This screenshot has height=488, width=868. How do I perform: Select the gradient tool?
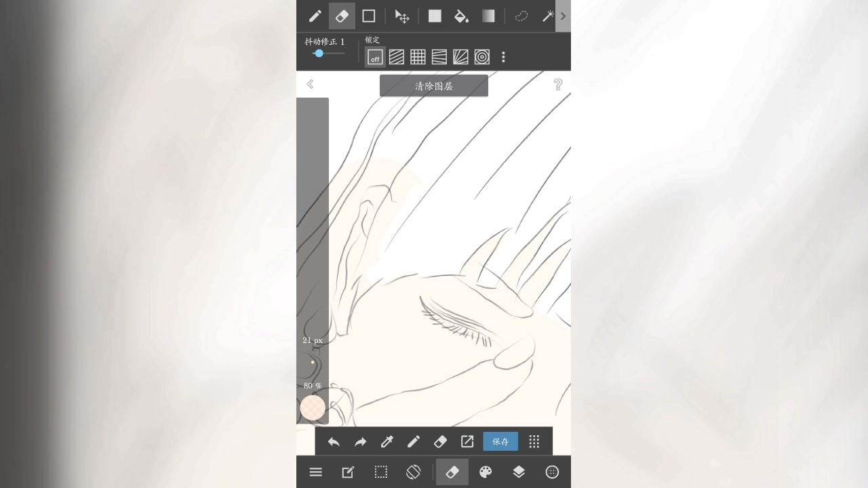tap(488, 16)
